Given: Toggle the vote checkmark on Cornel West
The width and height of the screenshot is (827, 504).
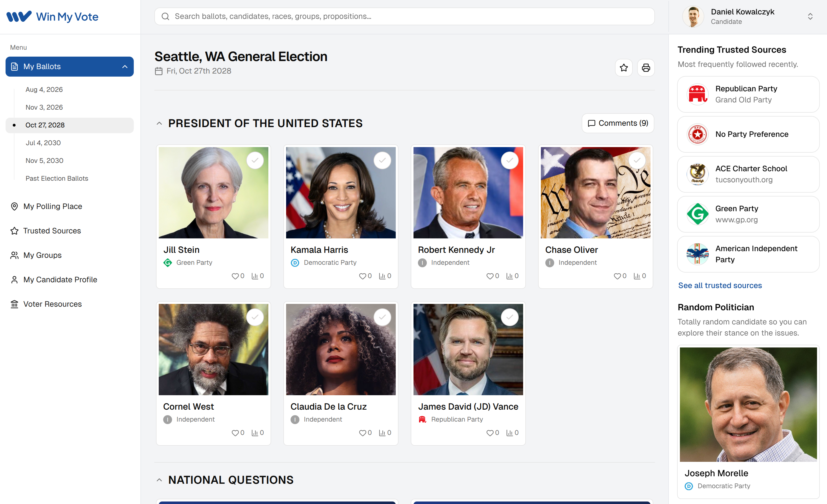Looking at the screenshot, I should (255, 317).
